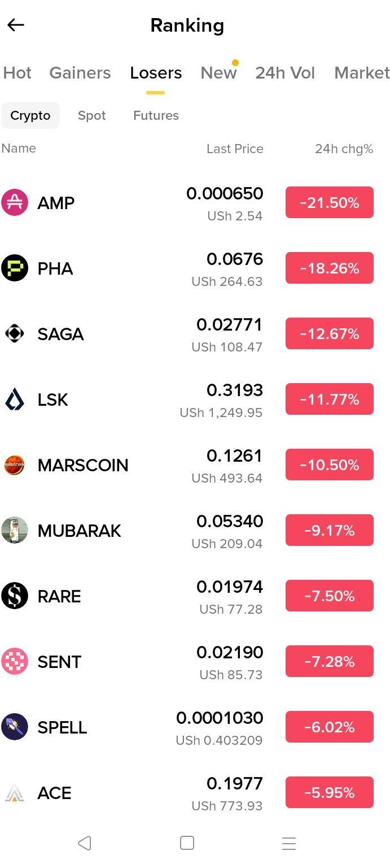390x868 pixels.
Task: Tap the back arrow icon
Action: [16, 25]
